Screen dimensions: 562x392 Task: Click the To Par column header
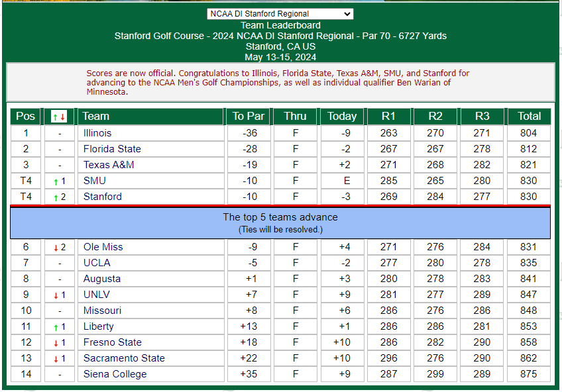click(249, 117)
